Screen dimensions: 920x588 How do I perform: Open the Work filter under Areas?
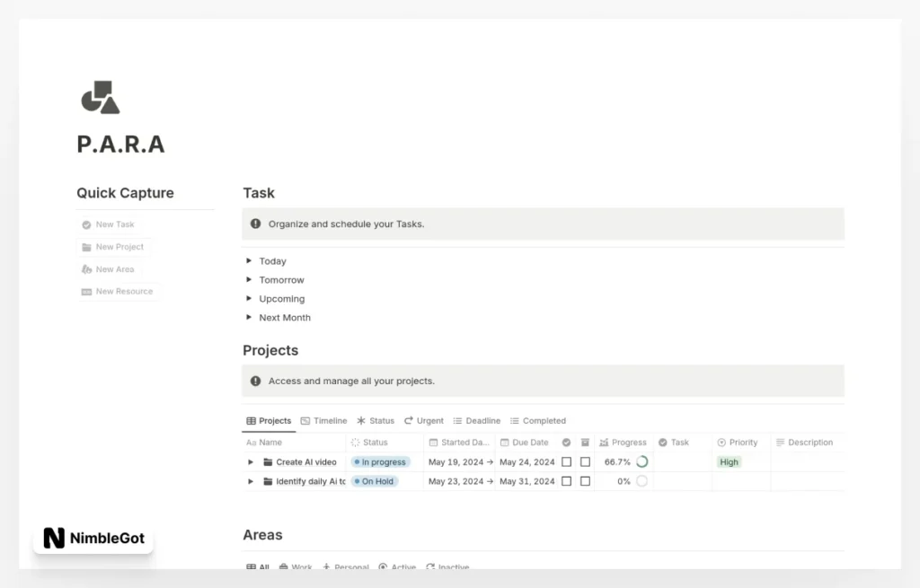click(x=296, y=566)
